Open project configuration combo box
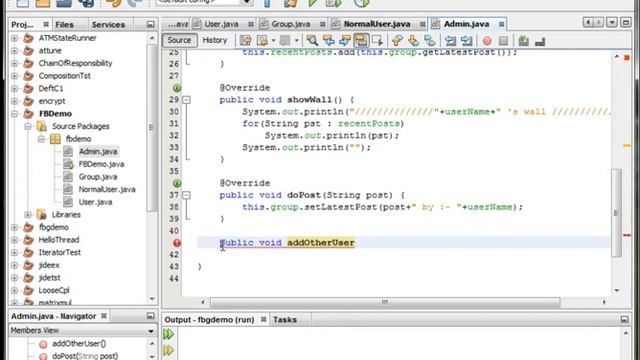Screen dimensions: 640x360 coord(204,2)
